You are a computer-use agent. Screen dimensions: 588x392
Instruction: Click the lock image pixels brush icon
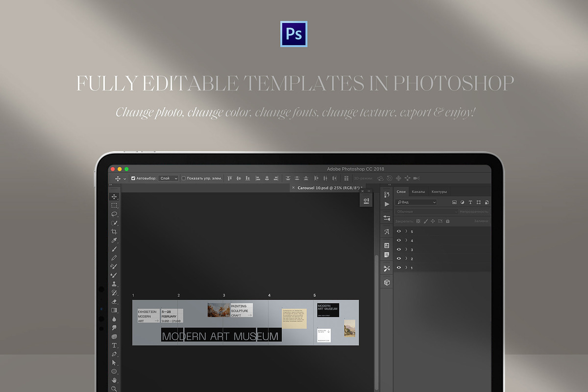tap(425, 221)
